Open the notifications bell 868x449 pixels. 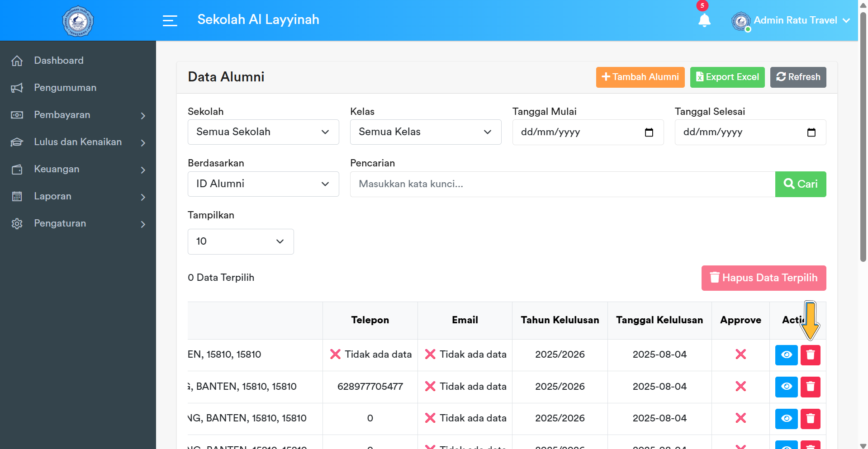pos(704,20)
